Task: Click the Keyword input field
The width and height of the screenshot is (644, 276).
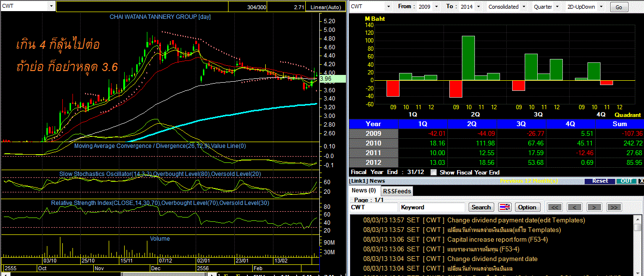Action: point(433,207)
